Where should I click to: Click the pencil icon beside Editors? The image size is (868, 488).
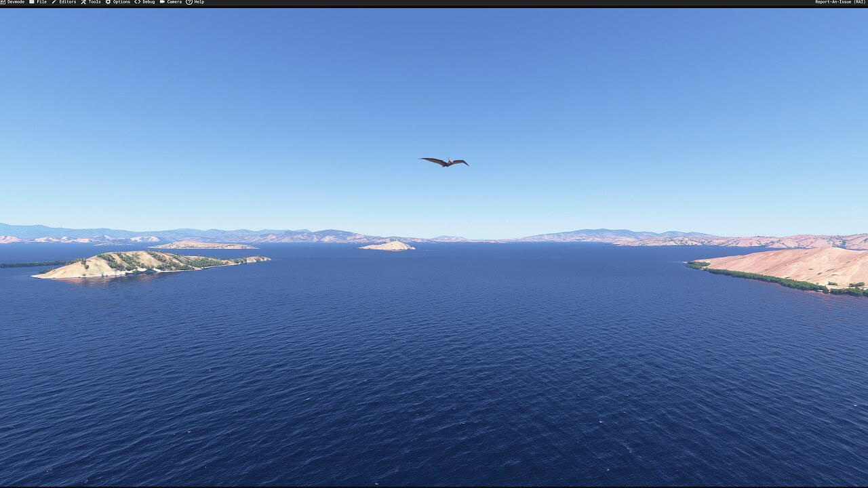click(54, 2)
